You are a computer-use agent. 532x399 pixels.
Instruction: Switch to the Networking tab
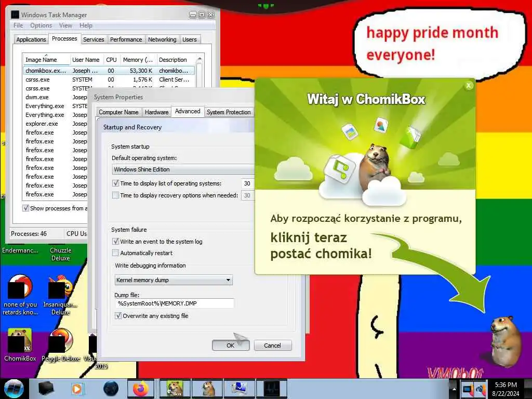pyautogui.click(x=162, y=39)
